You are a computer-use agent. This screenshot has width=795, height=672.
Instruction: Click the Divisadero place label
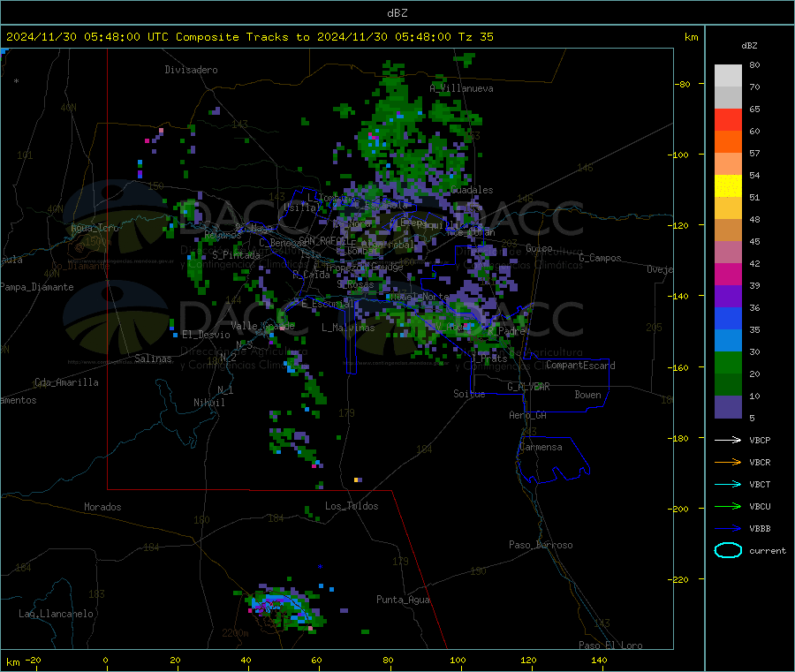click(x=191, y=70)
